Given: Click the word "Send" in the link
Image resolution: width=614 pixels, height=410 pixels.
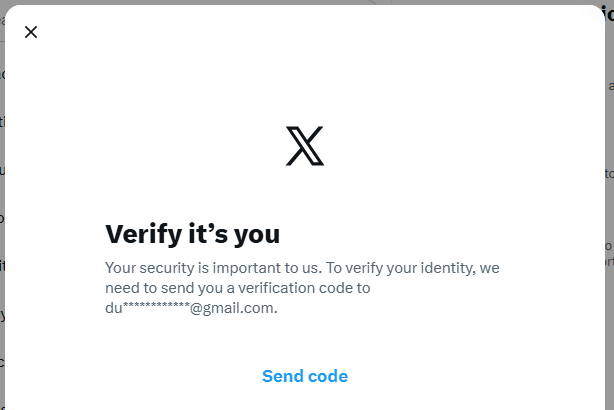Looking at the screenshot, I should 282,376.
